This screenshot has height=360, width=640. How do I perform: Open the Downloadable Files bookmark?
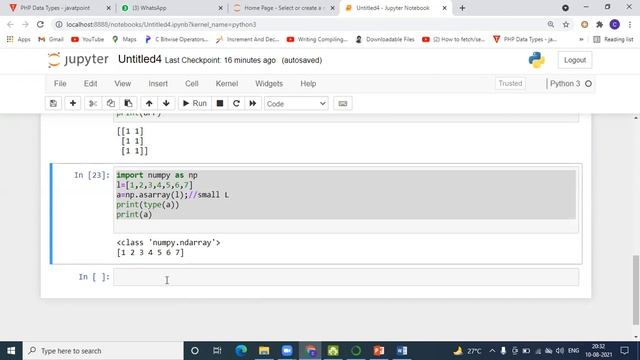click(385, 39)
